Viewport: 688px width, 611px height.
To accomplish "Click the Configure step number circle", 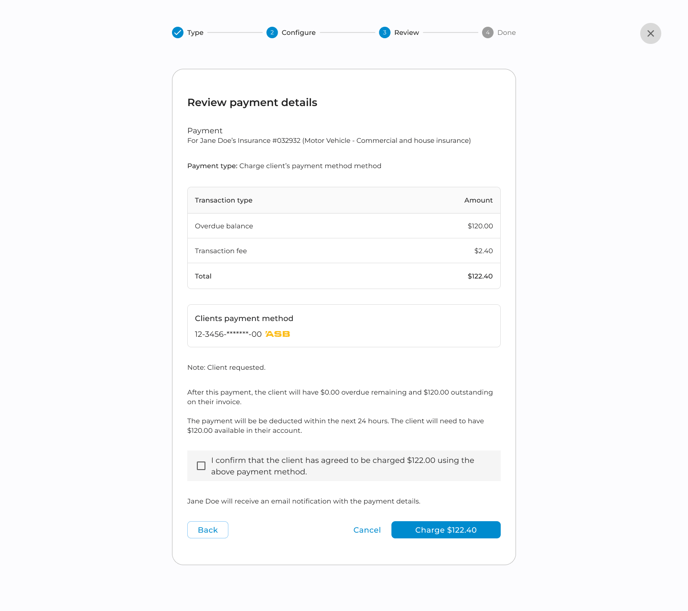I will tap(272, 33).
